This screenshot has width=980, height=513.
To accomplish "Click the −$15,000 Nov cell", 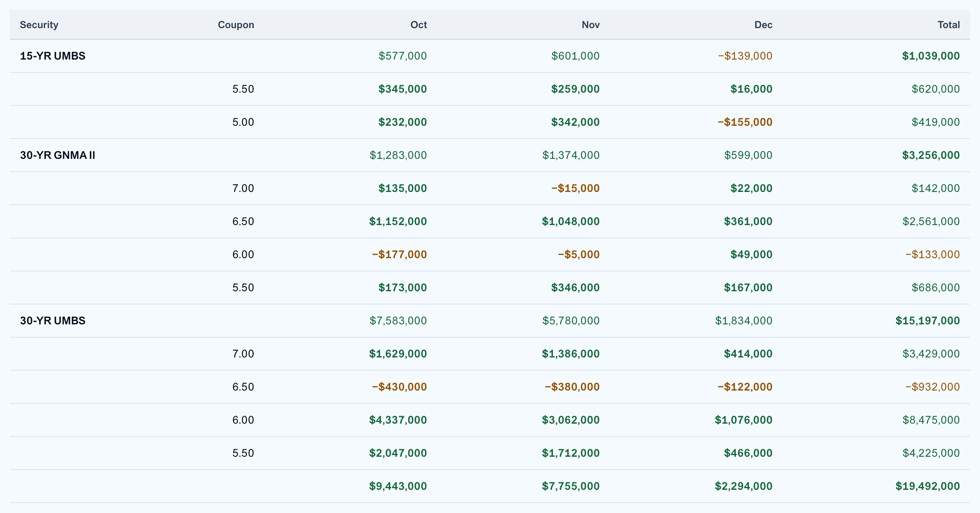I will 575,188.
